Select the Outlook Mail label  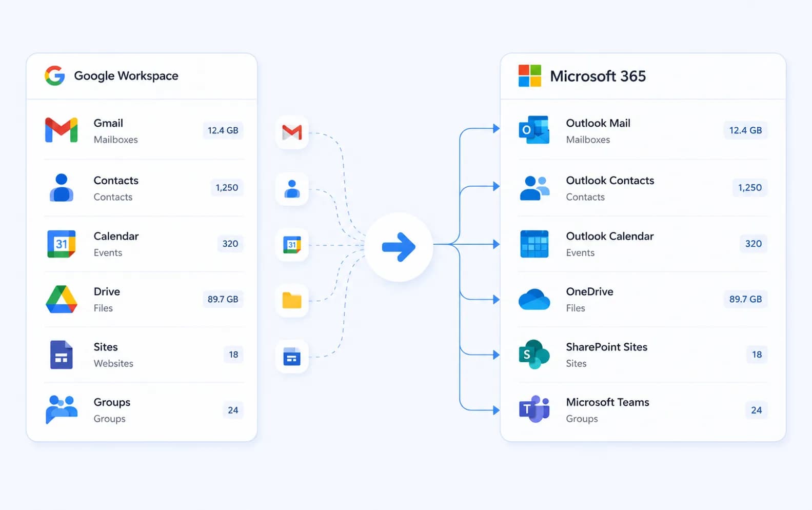tap(598, 123)
